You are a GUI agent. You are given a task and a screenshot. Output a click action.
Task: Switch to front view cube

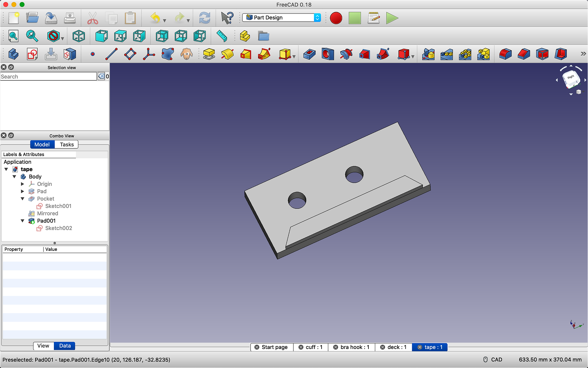[x=102, y=36]
